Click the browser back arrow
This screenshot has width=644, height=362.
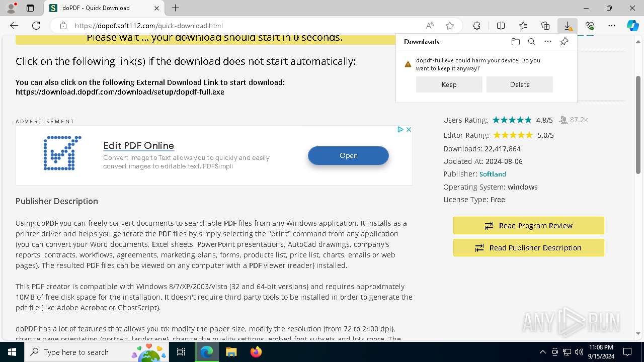[x=14, y=26]
